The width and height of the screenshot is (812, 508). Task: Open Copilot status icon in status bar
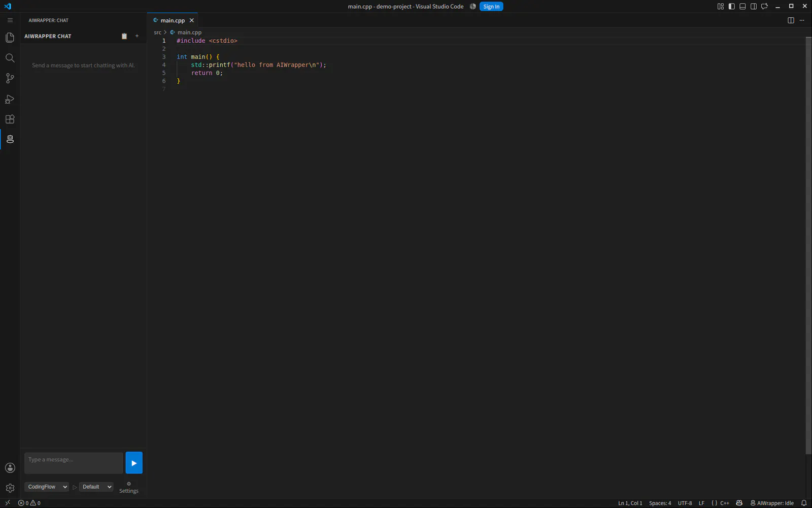739,503
